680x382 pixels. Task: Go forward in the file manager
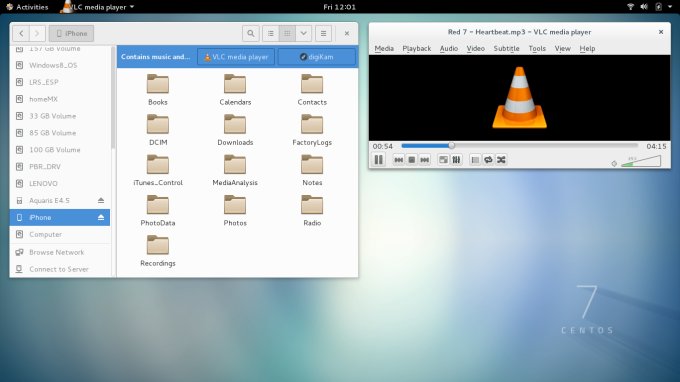click(37, 33)
